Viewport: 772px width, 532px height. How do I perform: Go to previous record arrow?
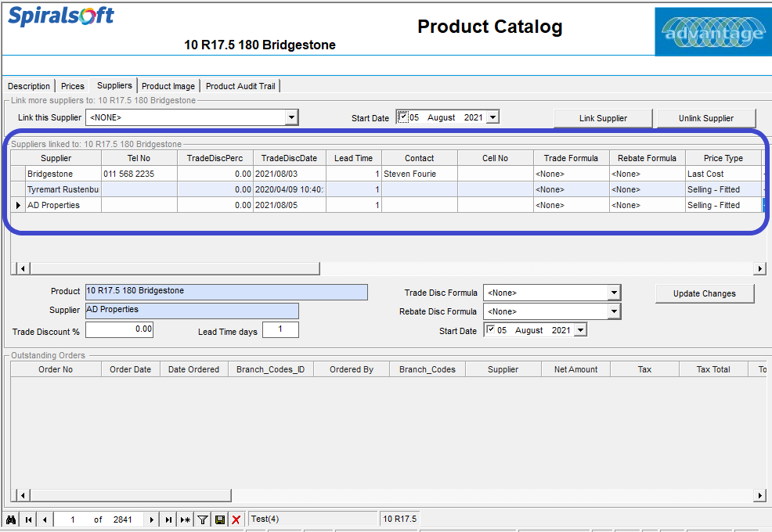[45, 519]
